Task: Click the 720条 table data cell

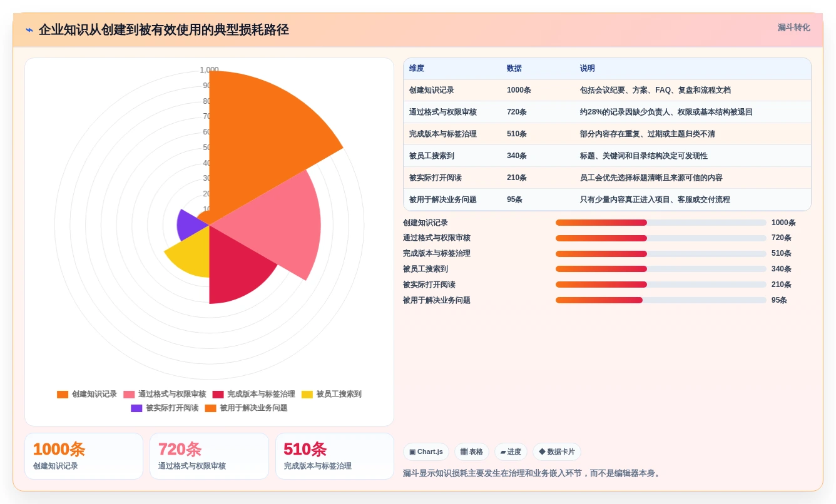Action: pyautogui.click(x=517, y=112)
